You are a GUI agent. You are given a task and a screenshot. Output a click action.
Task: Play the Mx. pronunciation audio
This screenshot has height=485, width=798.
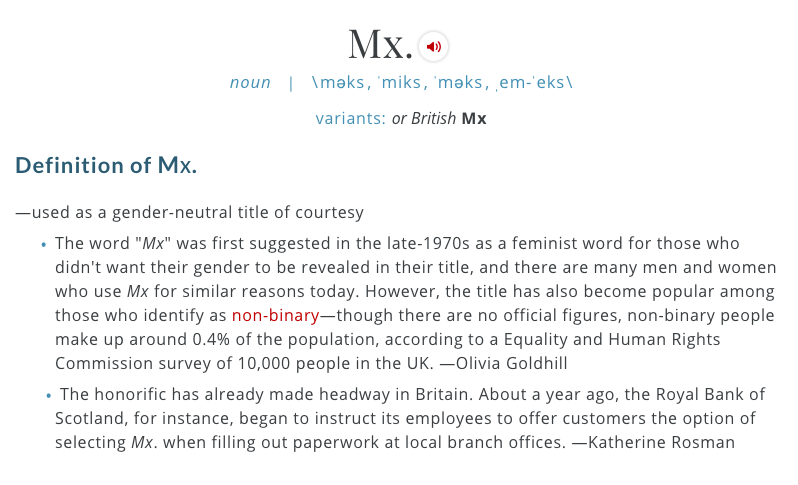tap(433, 46)
